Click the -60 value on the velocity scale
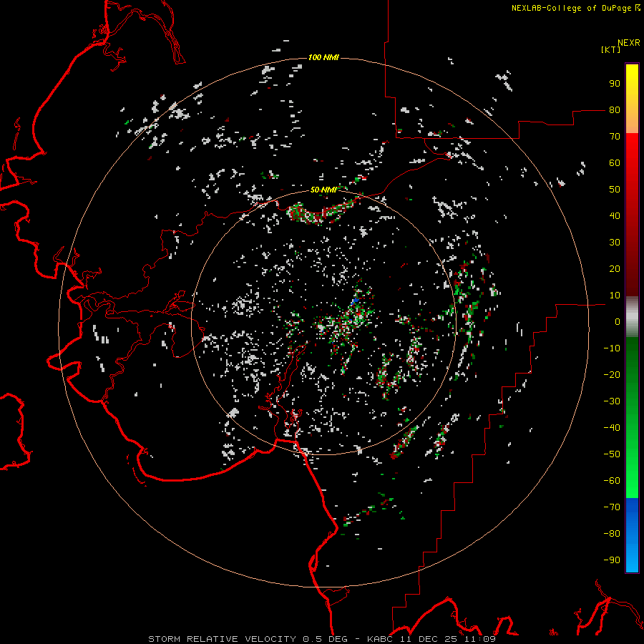 point(612,481)
